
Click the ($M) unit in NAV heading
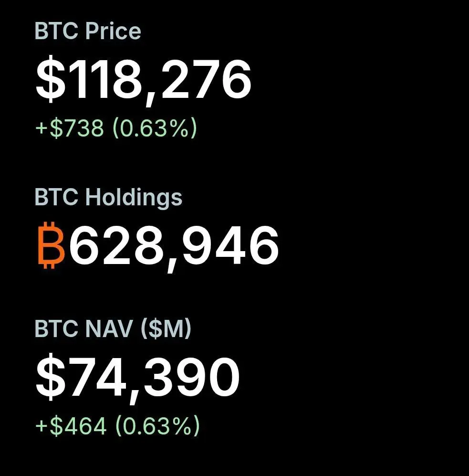pyautogui.click(x=166, y=328)
